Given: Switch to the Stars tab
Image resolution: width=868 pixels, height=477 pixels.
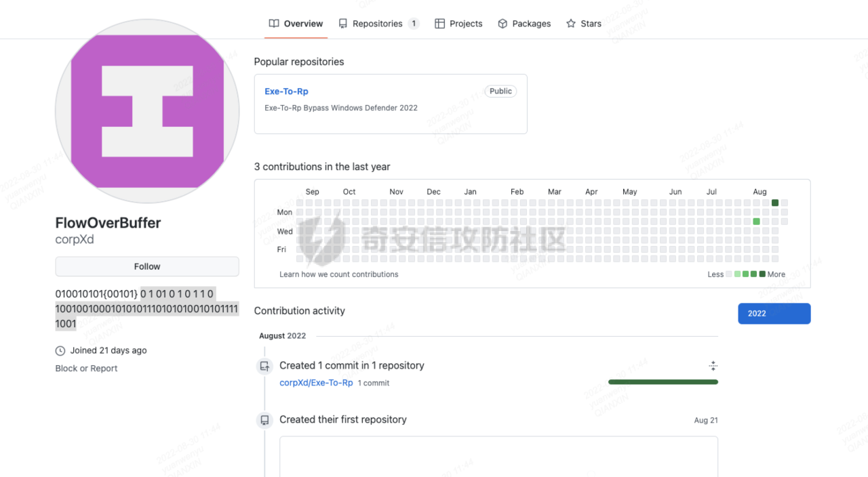Looking at the screenshot, I should coord(591,24).
